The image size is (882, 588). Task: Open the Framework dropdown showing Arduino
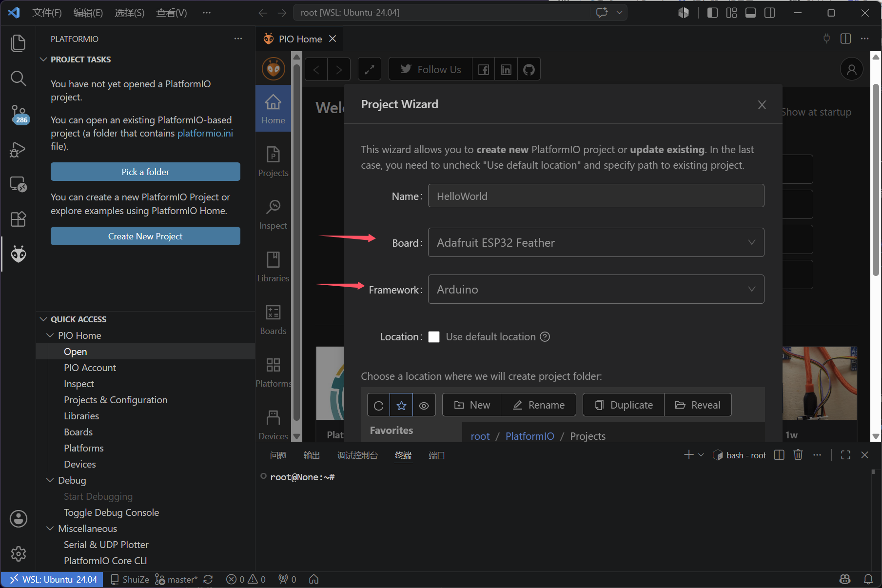pyautogui.click(x=596, y=289)
